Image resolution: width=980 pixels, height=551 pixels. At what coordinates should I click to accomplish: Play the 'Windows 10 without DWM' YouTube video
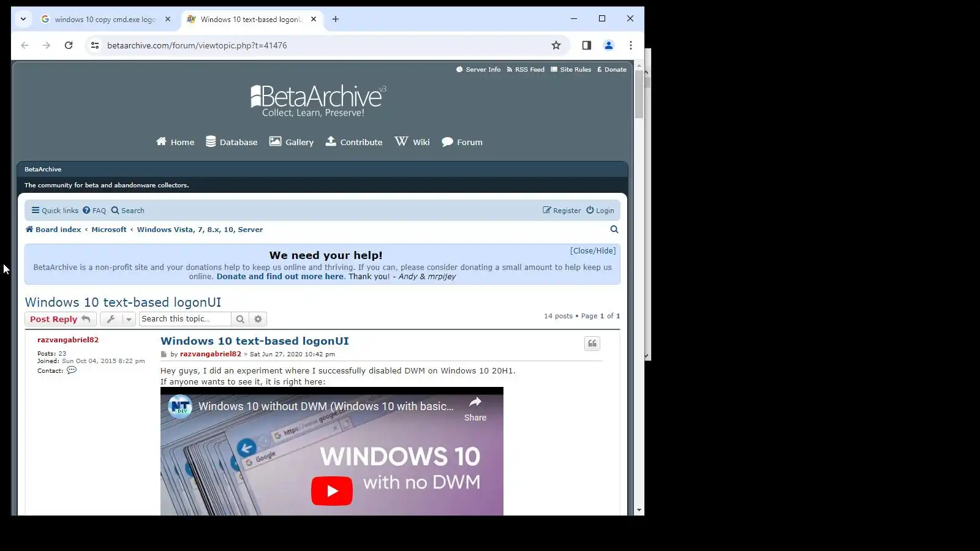(332, 491)
